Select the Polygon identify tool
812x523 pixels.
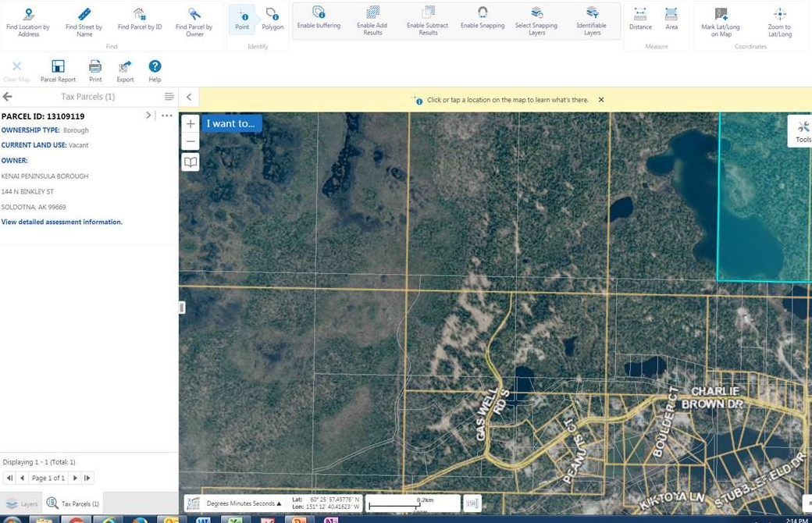tap(272, 20)
